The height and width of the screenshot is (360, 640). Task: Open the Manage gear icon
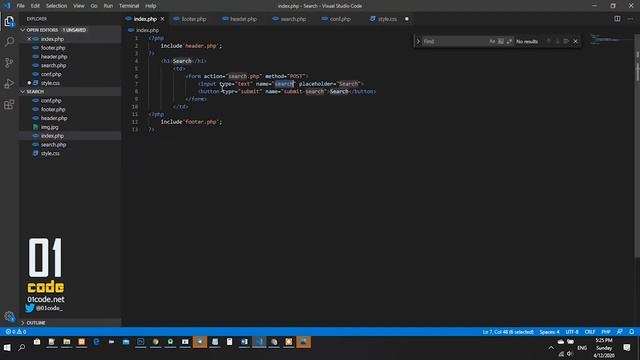(9, 316)
